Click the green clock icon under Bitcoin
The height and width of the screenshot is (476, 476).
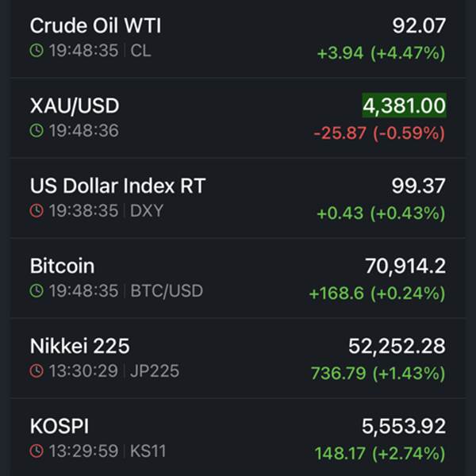36,291
